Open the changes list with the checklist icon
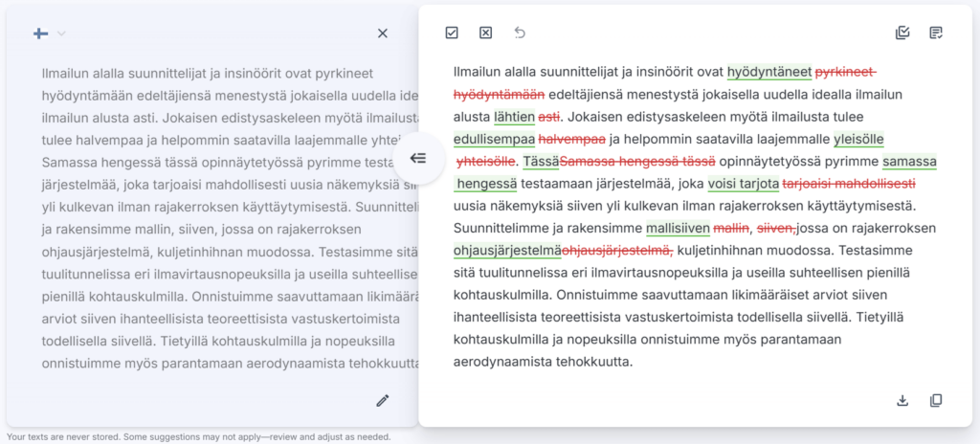Viewport: 980px width, 444px height. (x=936, y=33)
